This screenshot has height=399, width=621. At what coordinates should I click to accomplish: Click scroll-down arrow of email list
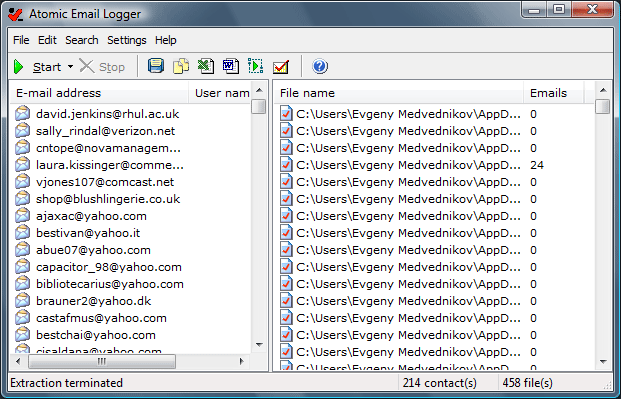pyautogui.click(x=259, y=345)
